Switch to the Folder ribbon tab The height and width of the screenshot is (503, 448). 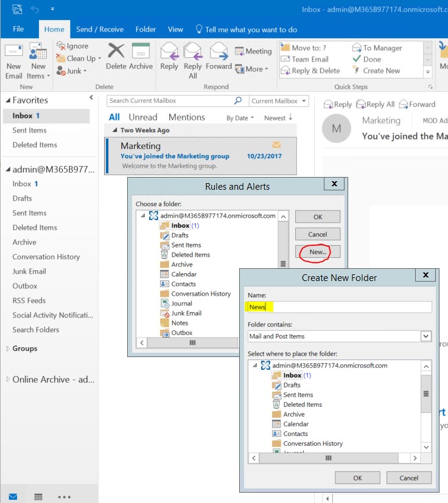pos(145,29)
